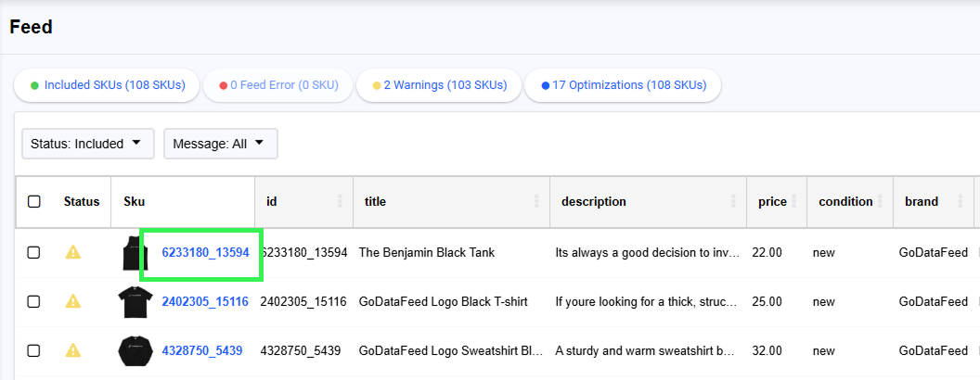The width and height of the screenshot is (980, 380).
Task: Open price column options menu
Action: (794, 201)
